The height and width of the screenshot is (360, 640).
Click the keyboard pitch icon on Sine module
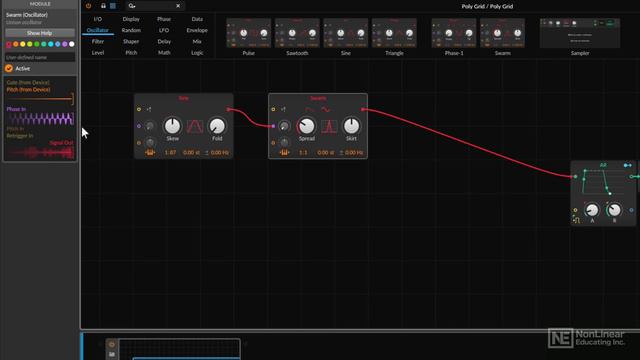150,152
